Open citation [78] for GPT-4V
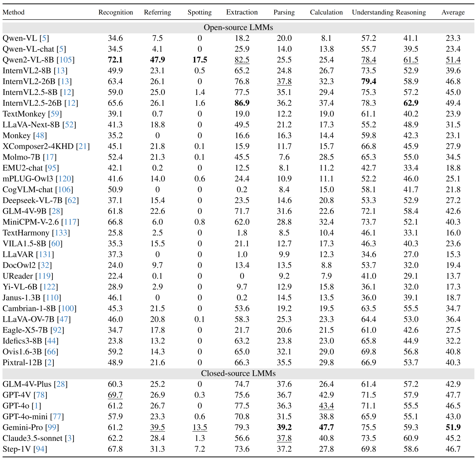476x460 pixels. pyautogui.click(x=40, y=395)
